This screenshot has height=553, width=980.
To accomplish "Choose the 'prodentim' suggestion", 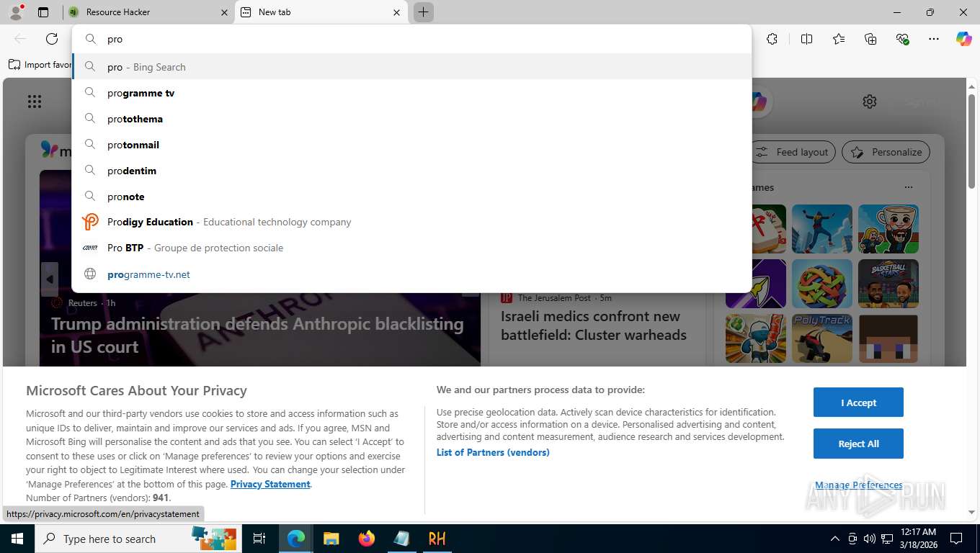I will [411, 171].
